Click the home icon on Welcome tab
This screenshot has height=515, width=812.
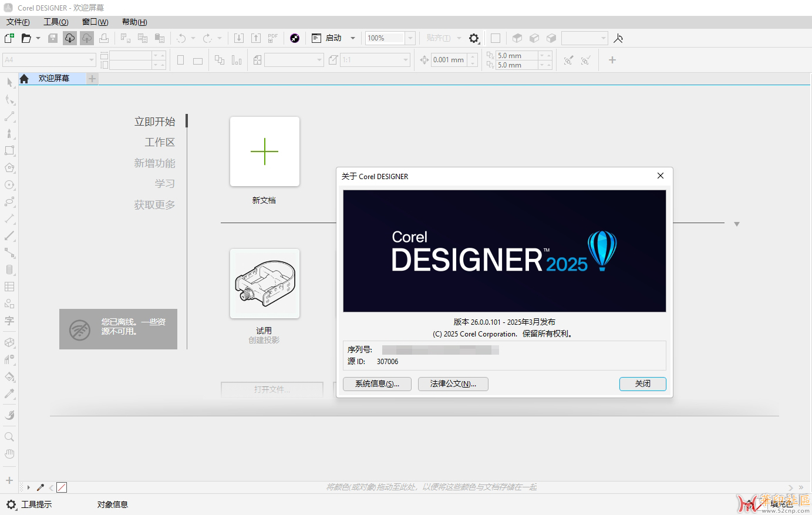pos(24,79)
